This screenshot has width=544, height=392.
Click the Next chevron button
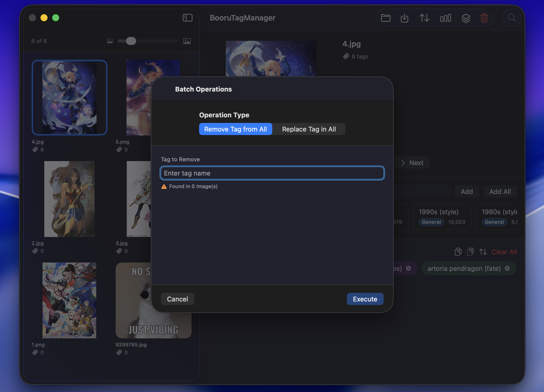point(412,163)
